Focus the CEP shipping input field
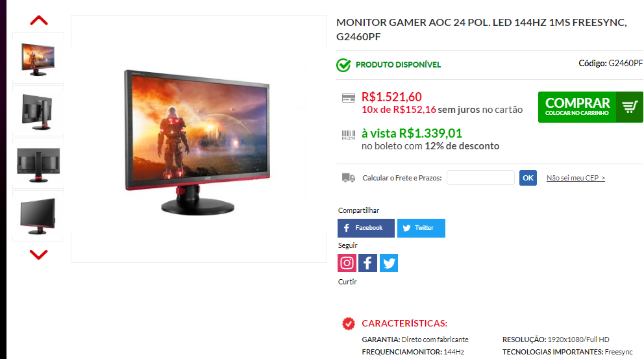 click(x=480, y=178)
